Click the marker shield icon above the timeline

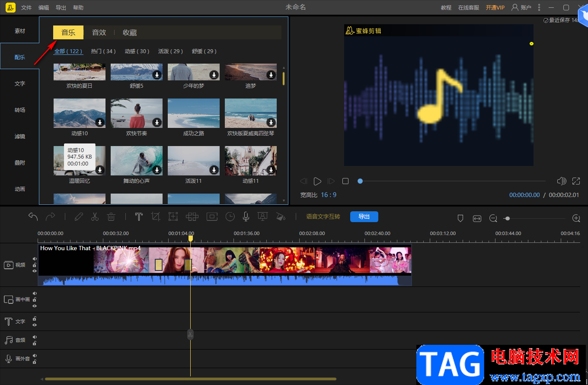click(x=460, y=219)
